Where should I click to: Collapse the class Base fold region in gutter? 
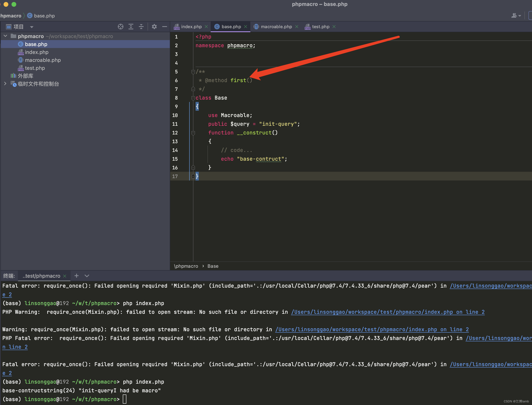pos(193,98)
